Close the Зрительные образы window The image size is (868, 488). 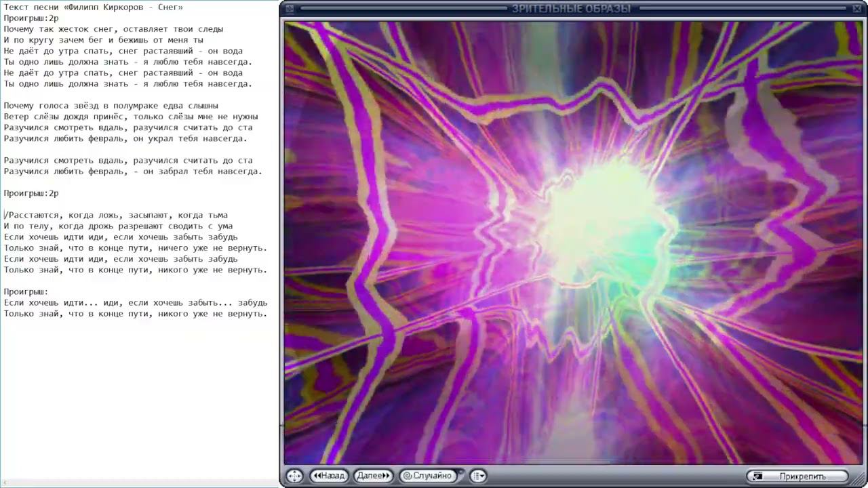tap(857, 9)
